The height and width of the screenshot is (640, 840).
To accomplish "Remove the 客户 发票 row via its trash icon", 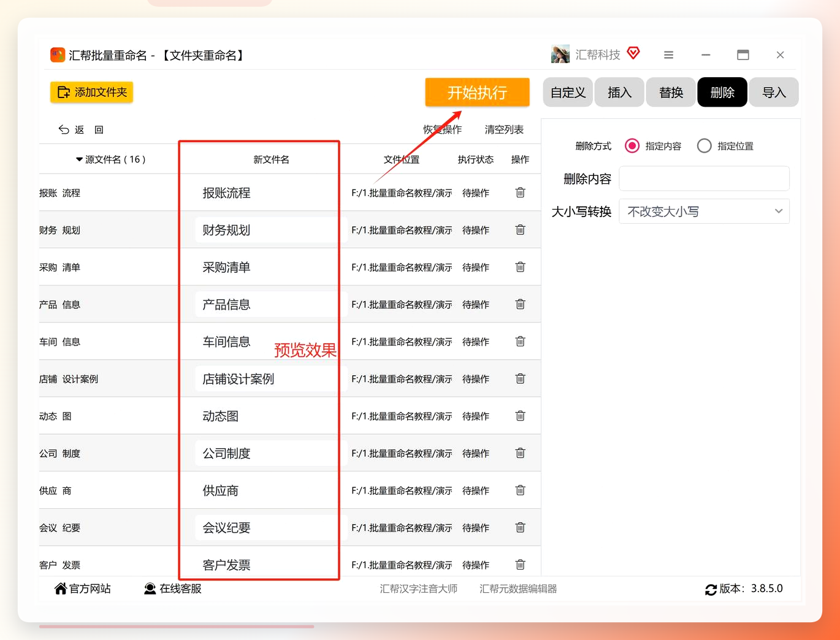I will pos(520,565).
